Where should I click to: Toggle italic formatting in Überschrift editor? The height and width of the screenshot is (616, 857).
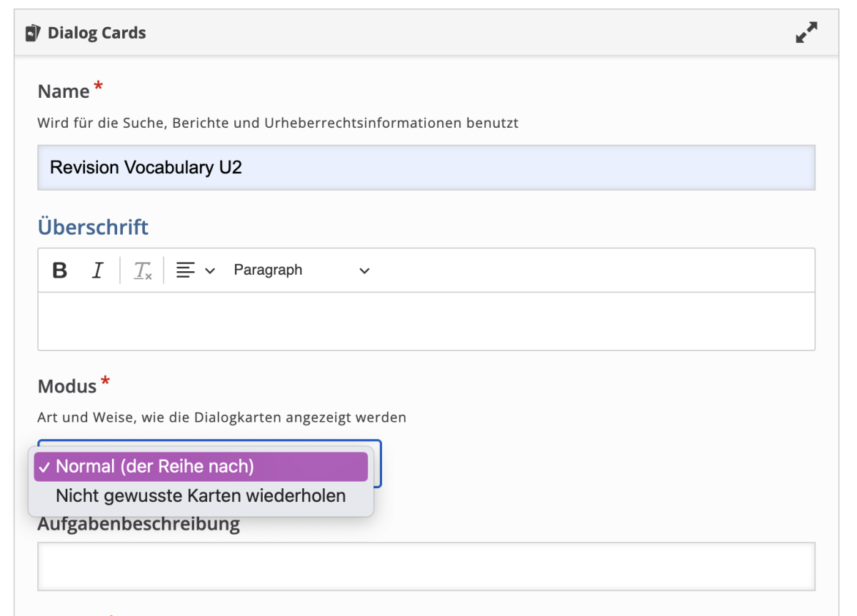pyautogui.click(x=98, y=271)
